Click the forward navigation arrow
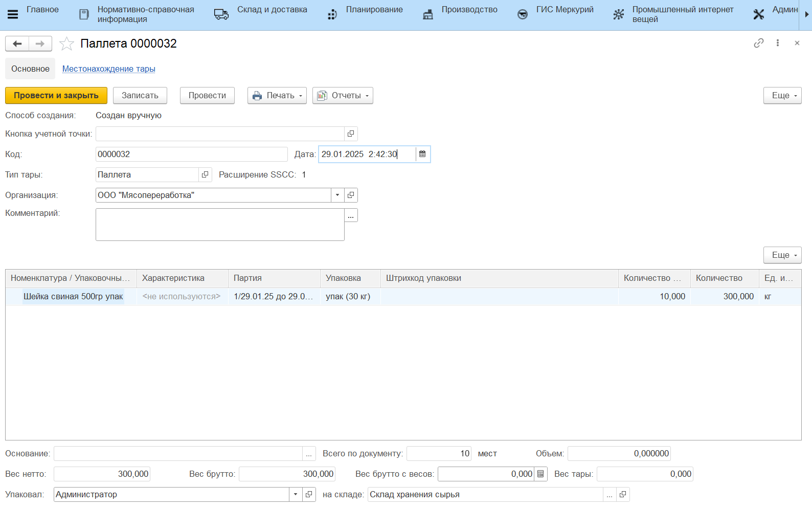The width and height of the screenshot is (812, 508). [40, 44]
